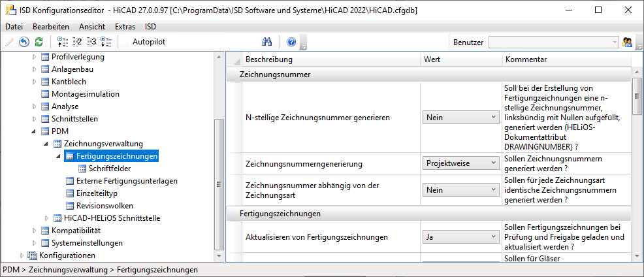Viewport: 644px width, 277px height.
Task: Click the tree panel scroll up arrow
Action: [219, 57]
